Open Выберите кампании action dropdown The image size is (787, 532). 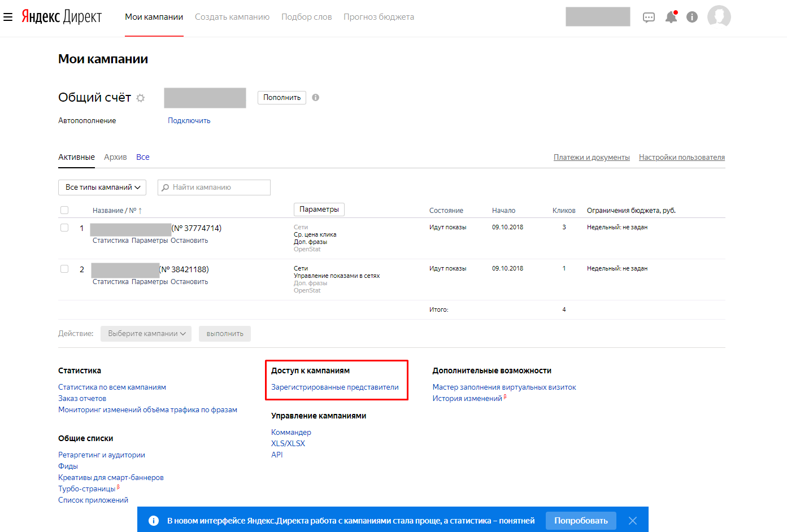(146, 334)
